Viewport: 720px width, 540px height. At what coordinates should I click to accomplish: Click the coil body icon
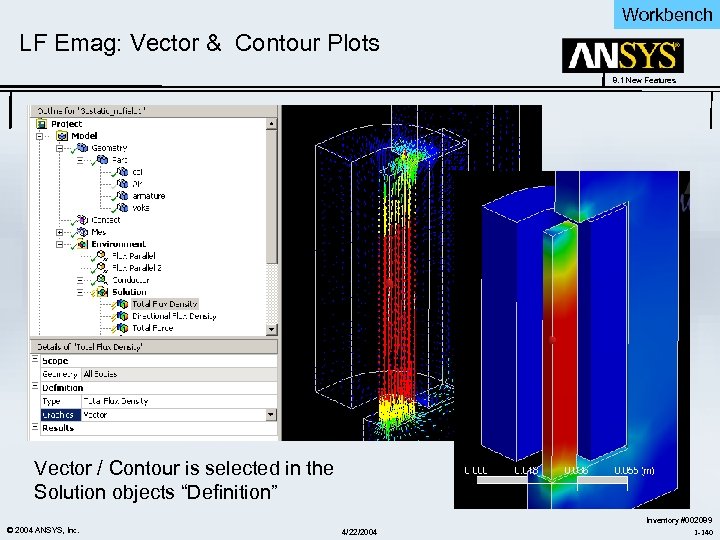123,172
